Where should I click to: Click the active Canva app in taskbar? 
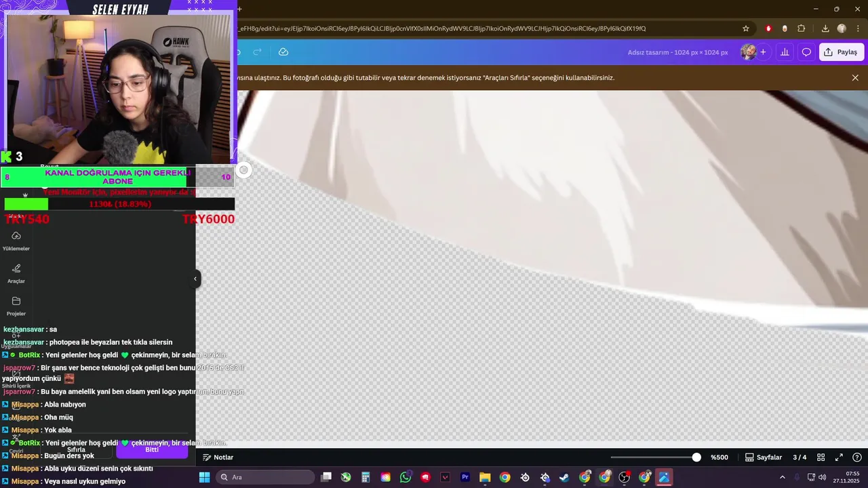(x=664, y=477)
